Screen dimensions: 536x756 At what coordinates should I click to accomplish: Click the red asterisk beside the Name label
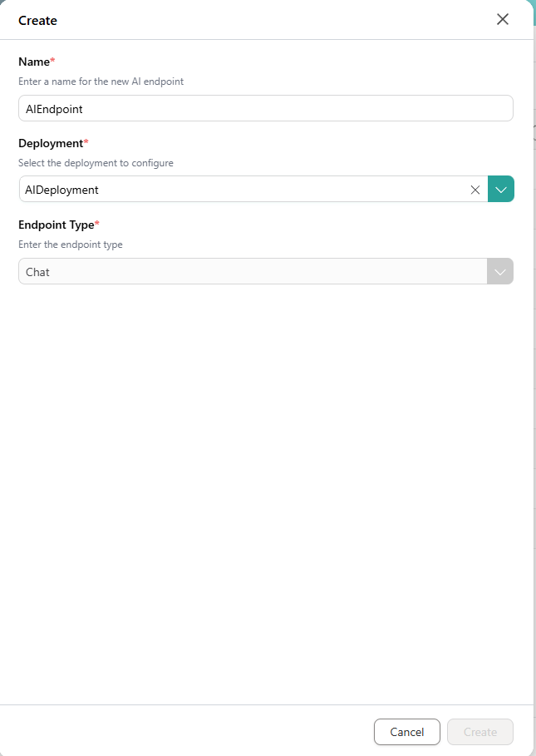pos(52,61)
